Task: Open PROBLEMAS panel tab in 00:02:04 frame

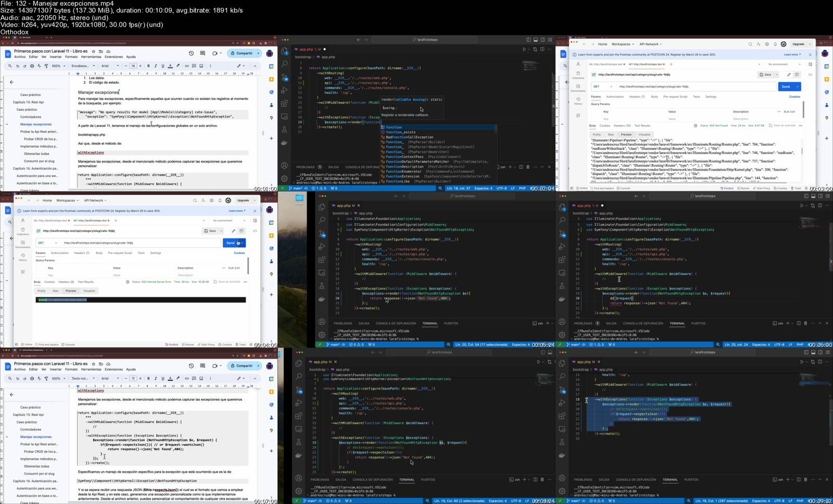Action: click(x=306, y=167)
